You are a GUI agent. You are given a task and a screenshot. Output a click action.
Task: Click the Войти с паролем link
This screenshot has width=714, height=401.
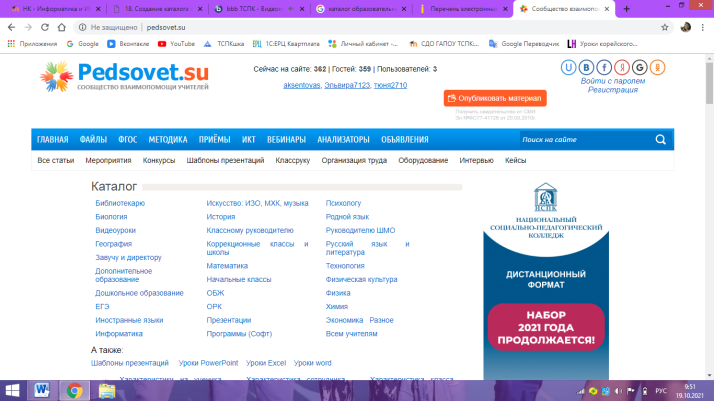tap(612, 81)
